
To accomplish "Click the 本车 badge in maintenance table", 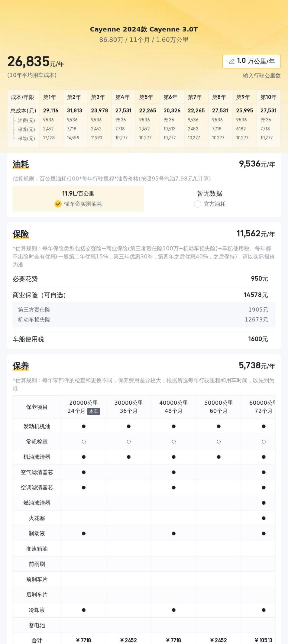I will coord(93,411).
